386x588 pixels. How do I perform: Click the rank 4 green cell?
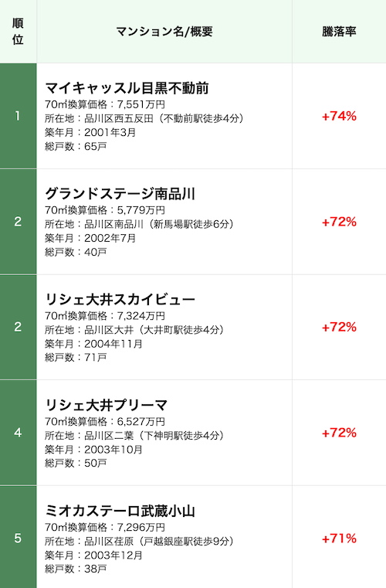click(18, 433)
